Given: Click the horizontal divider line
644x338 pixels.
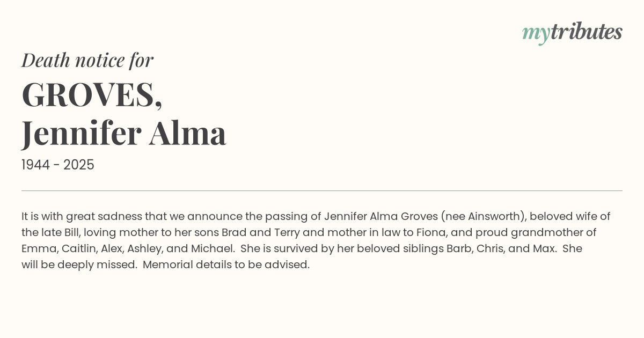Looking at the screenshot, I should pos(322,190).
